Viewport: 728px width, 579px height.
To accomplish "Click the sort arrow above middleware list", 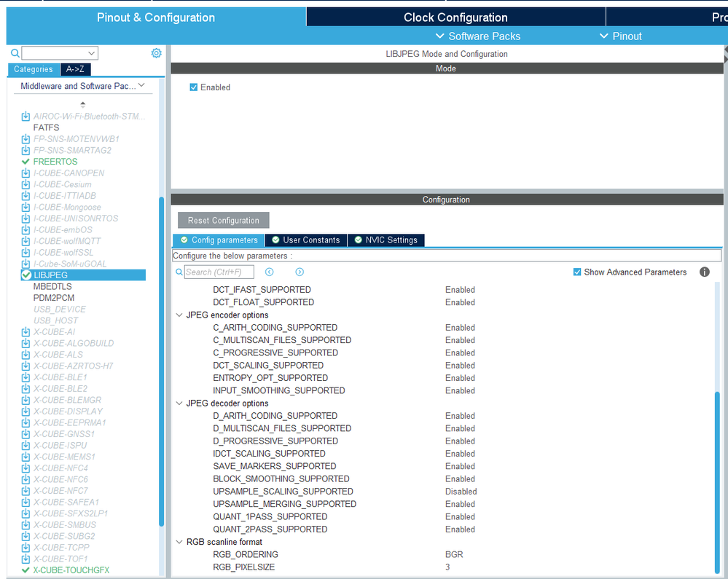I will [x=82, y=104].
